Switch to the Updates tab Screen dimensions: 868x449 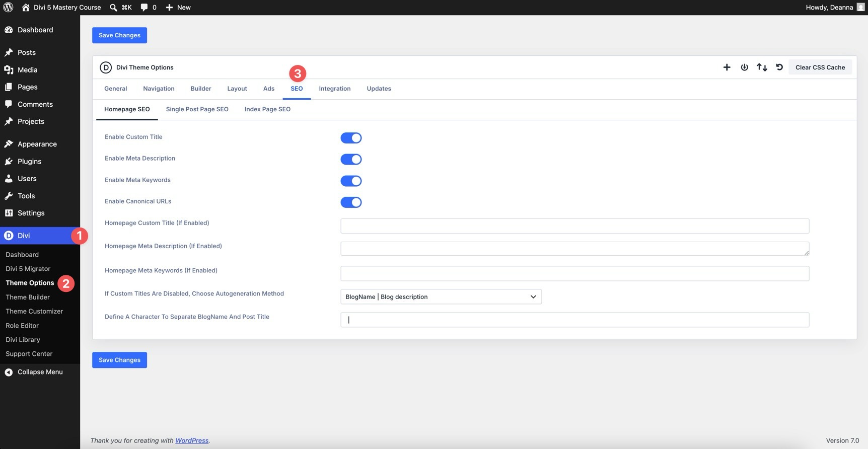379,89
